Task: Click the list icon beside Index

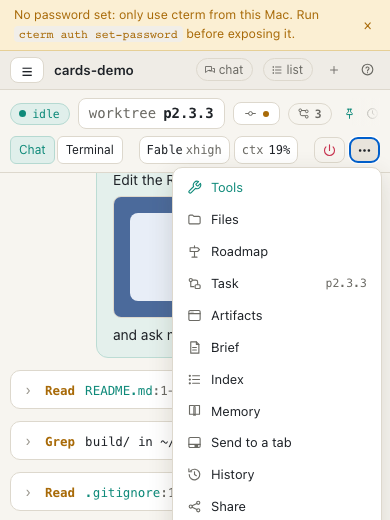Action: pos(195,380)
